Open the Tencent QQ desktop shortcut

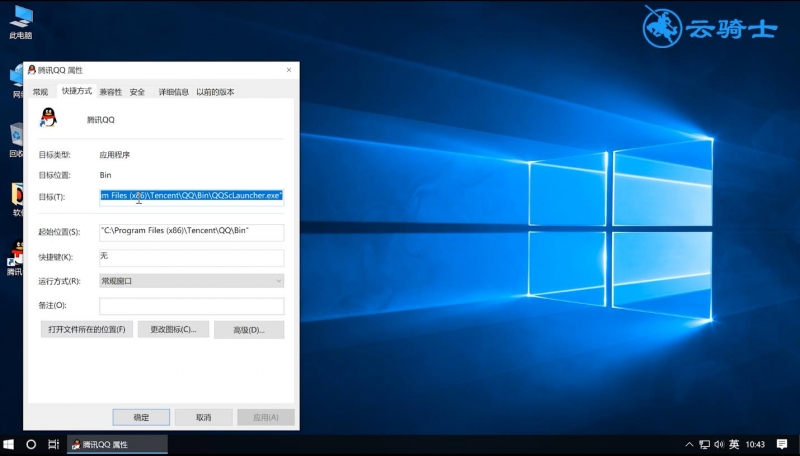[x=15, y=258]
